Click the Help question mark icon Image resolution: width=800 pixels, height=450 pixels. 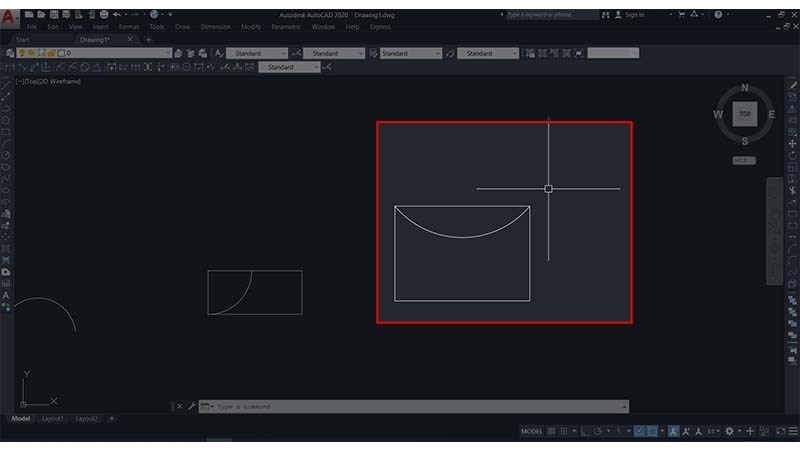coord(718,14)
